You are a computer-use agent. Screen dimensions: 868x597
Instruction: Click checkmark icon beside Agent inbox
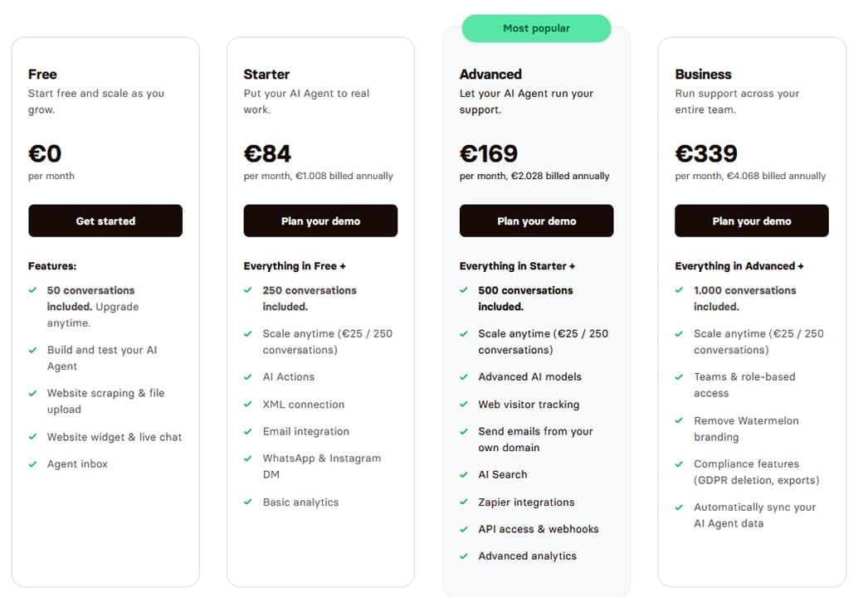point(32,464)
